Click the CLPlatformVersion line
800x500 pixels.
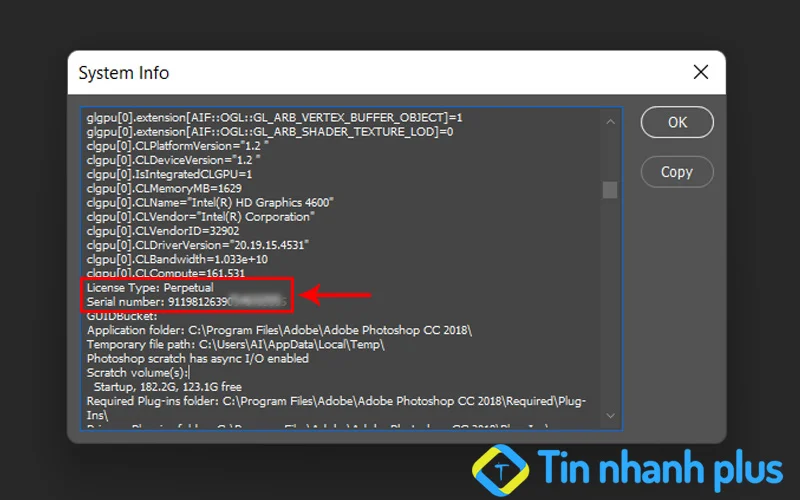tap(178, 146)
